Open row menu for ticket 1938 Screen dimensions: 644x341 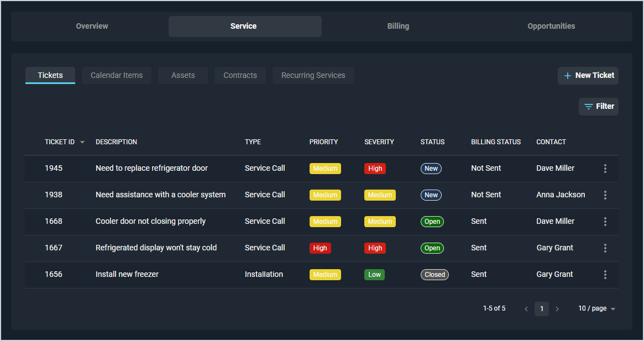click(605, 195)
